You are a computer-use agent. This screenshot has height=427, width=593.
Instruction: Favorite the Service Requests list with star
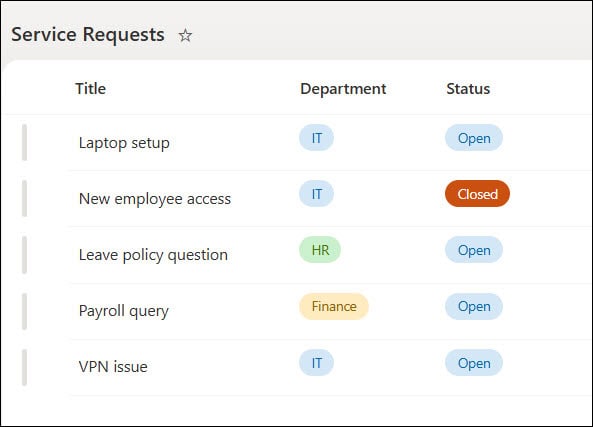point(185,36)
